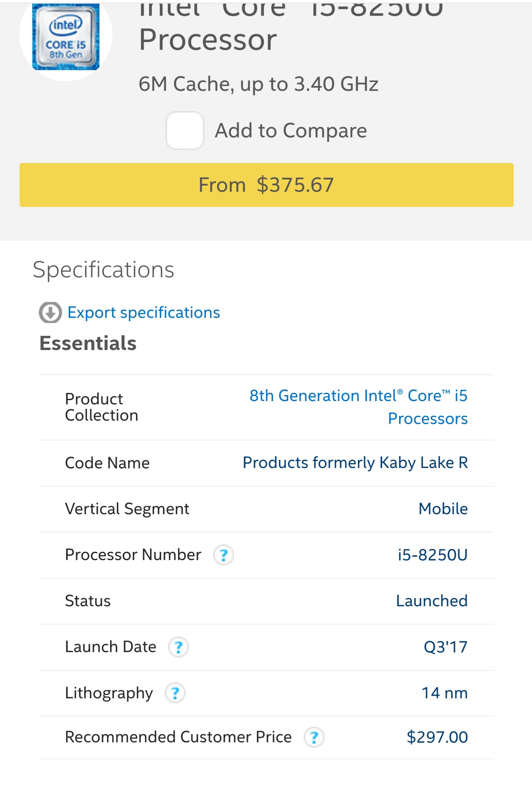The image size is (532, 787).
Task: Click the Mobile vertical segment value
Action: [443, 509]
